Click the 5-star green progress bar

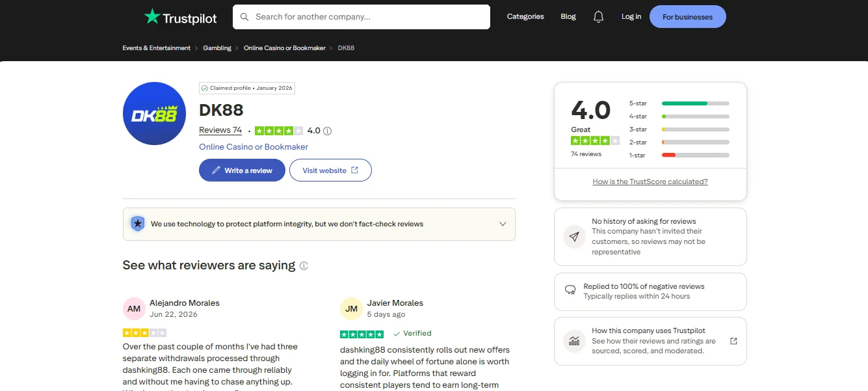tap(696, 103)
